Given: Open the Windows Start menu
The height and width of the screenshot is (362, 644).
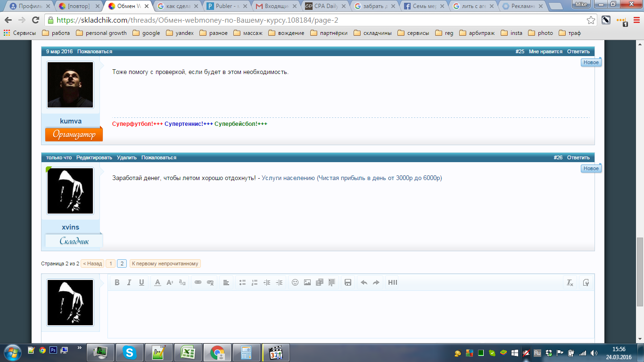Looking at the screenshot, I should [x=12, y=352].
